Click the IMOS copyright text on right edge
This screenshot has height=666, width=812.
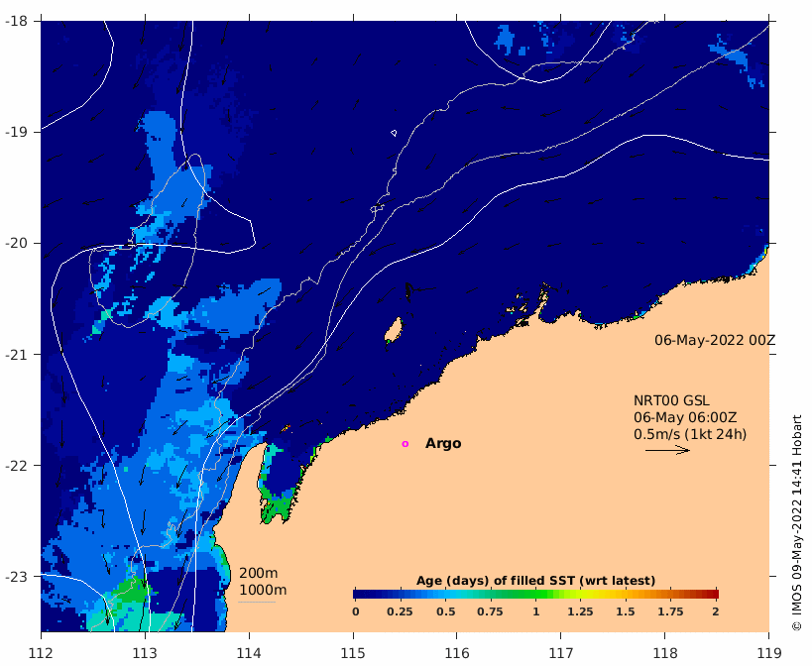[796, 522]
